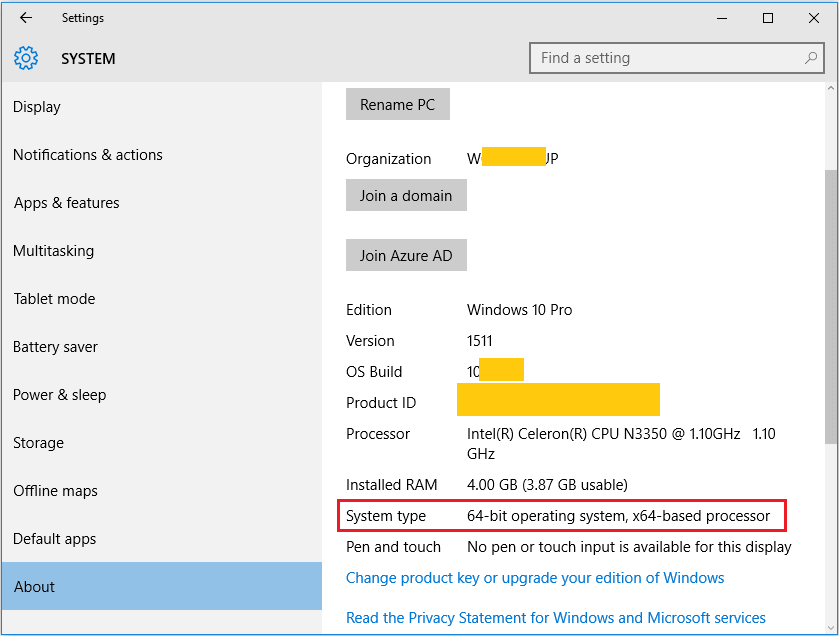This screenshot has height=636, width=839.
Task: Click the Pen and touch label
Action: (x=393, y=547)
